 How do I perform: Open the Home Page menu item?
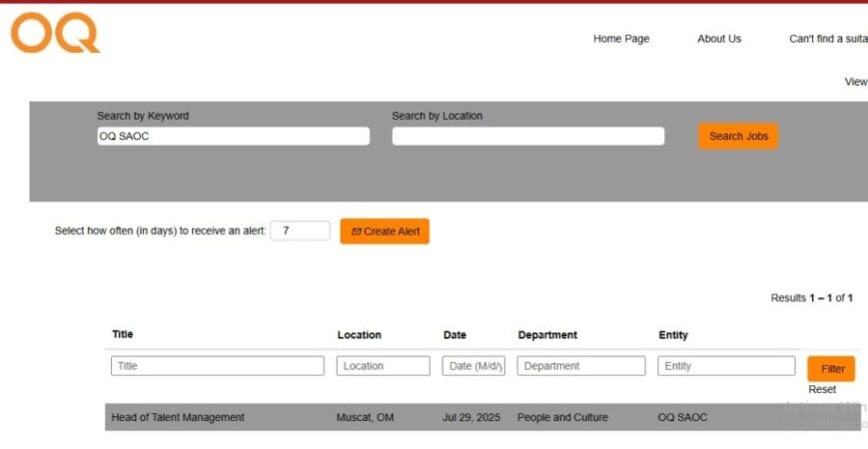pos(621,39)
